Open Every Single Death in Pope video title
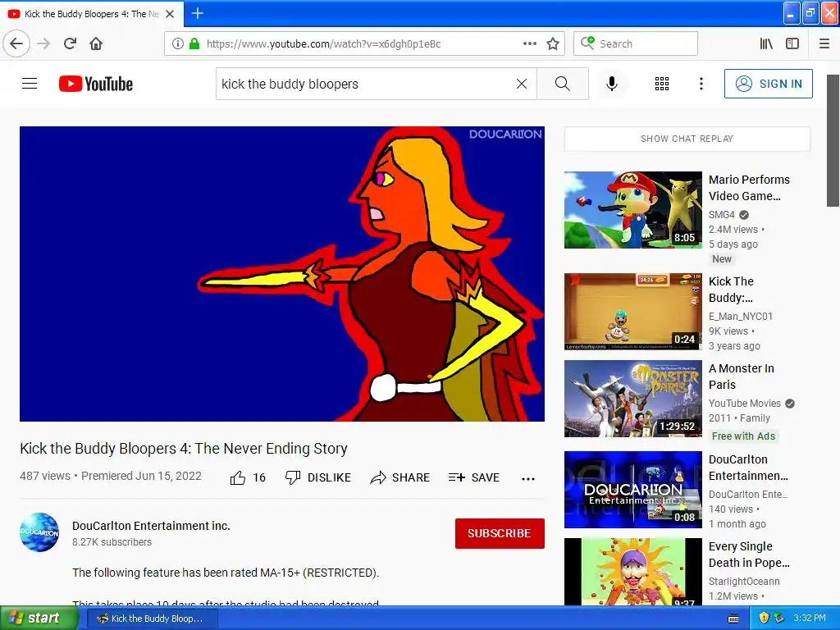Viewport: 840px width, 630px height. tap(749, 555)
